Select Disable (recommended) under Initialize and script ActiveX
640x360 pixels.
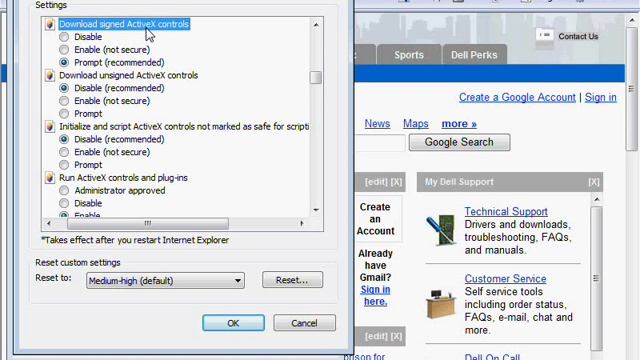click(64, 139)
